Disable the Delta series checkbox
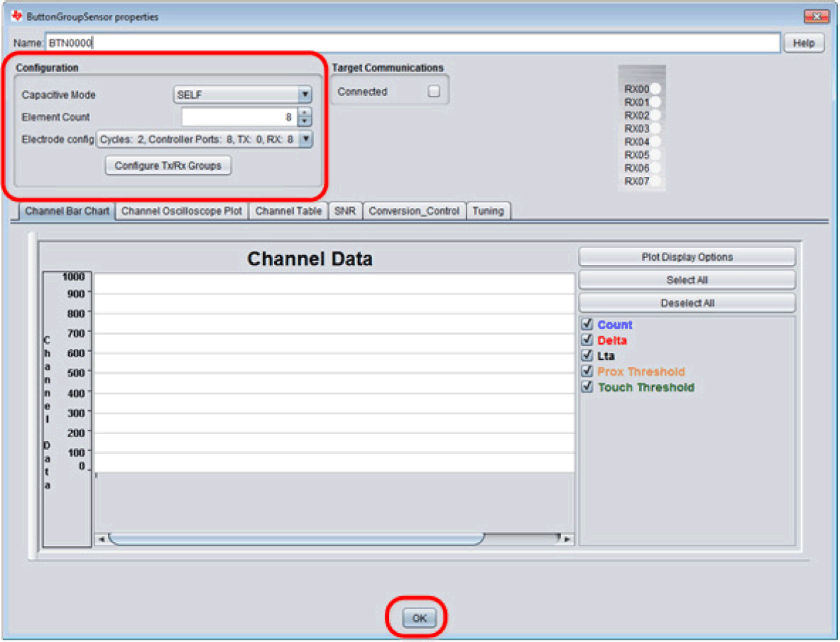 586,340
